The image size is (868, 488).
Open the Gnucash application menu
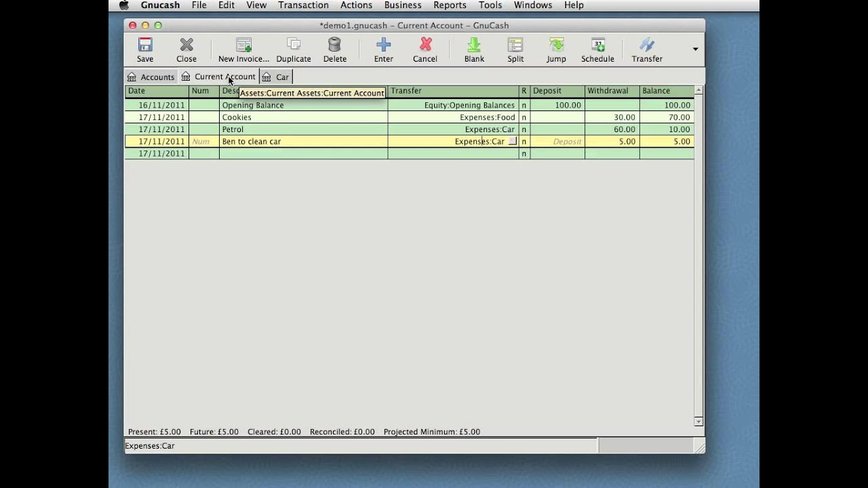[x=160, y=5]
